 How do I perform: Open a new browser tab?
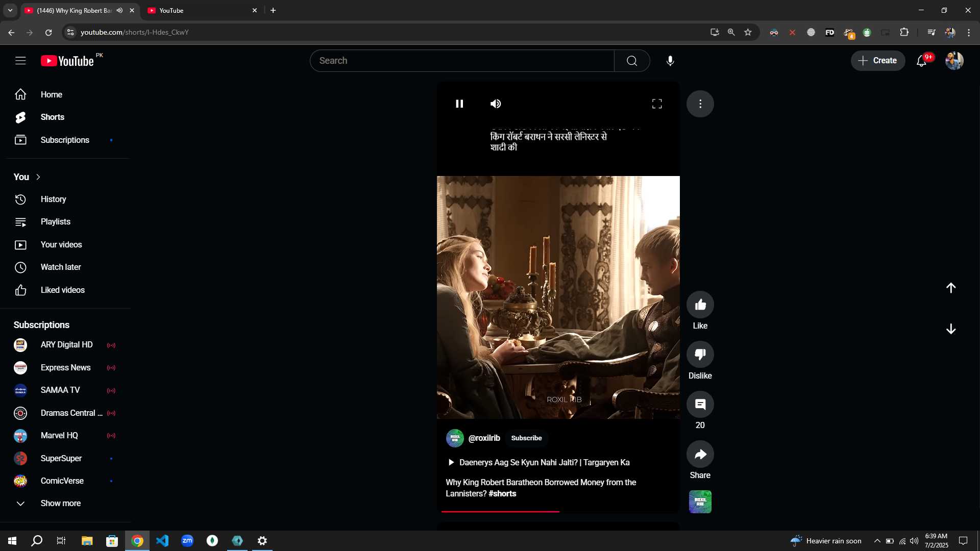coord(273,10)
